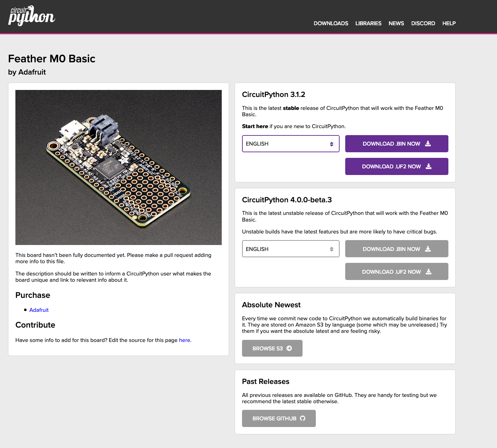
Task: Click dropdown arrows in 3.1.2 language selector
Action: tap(332, 144)
